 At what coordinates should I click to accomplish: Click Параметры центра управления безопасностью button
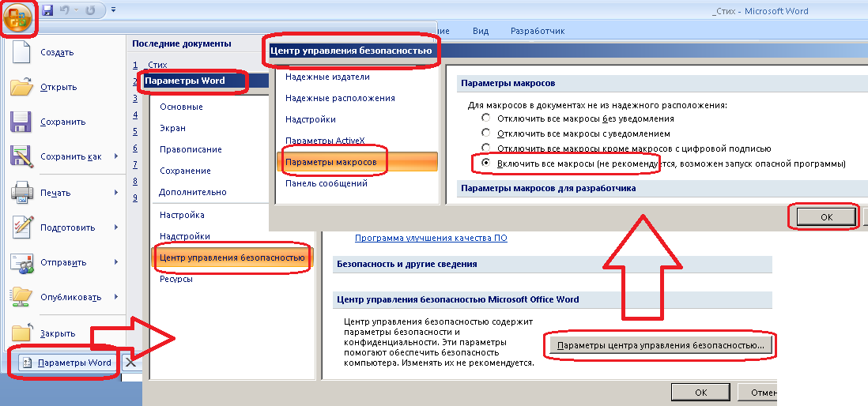(660, 346)
